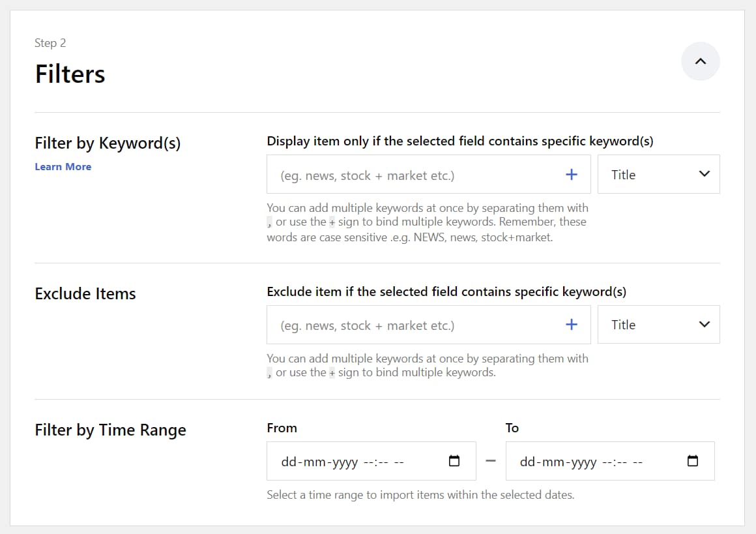Select the day (dd) segment in the From date
Viewport: 756px width, 534px height.
[x=288, y=462]
